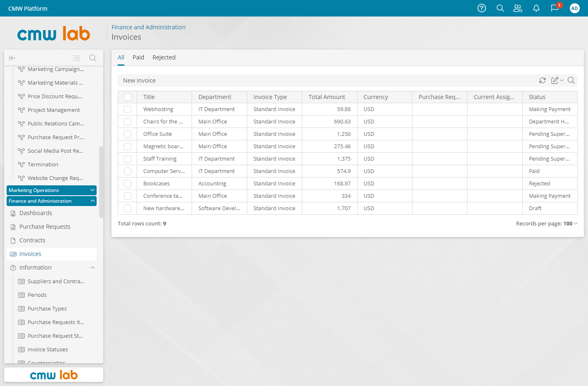Screen dimensions: 588x386
Task: Check the Computer Serv... row checkbox
Action: click(128, 171)
